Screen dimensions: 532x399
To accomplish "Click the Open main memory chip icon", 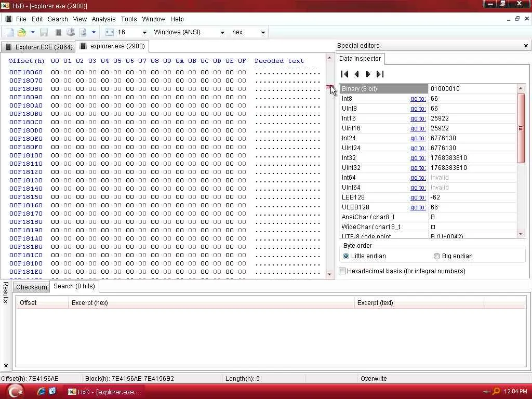I will pyautogui.click(x=58, y=32).
